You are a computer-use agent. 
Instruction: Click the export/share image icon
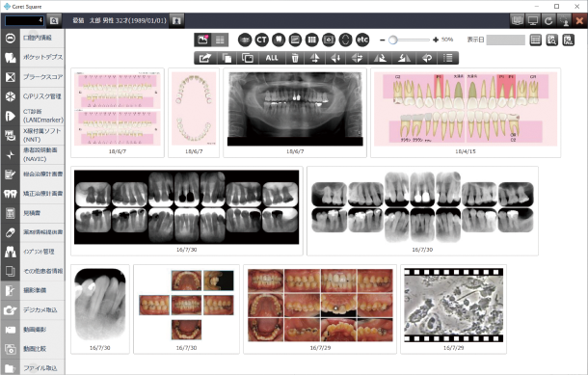[205, 58]
